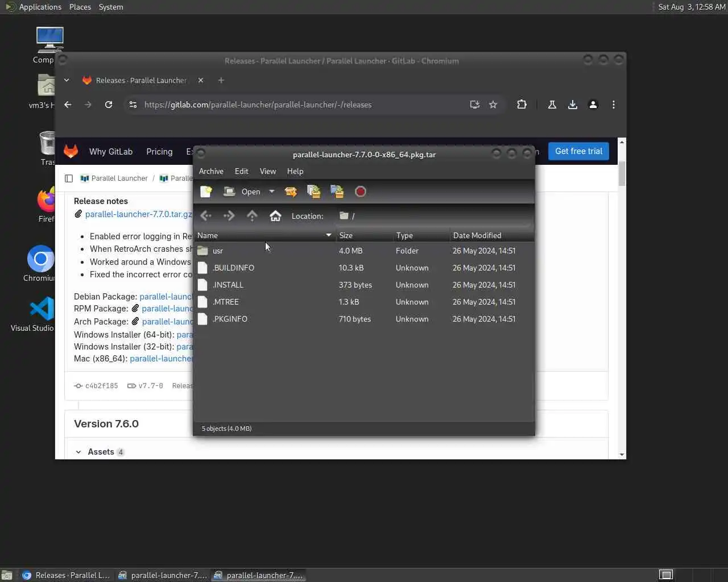Open the site information icon beside the URL
This screenshot has width=728, height=582.
(133, 105)
